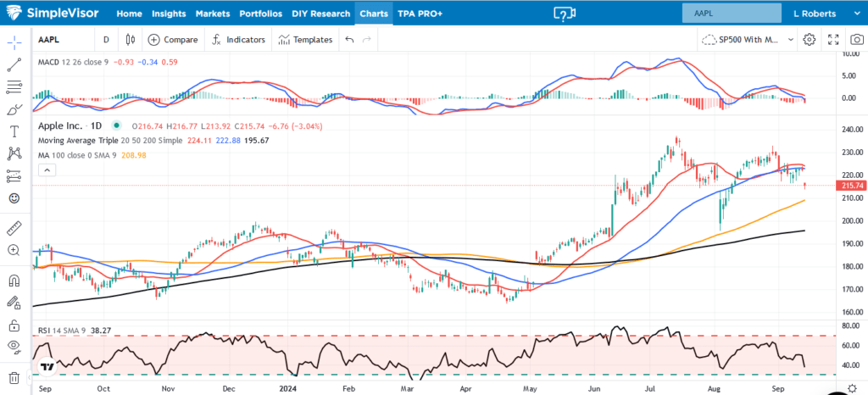Screen dimensions: 868x395
Task: Click the RSI 14 SMA 9 legend
Action: tap(62, 331)
